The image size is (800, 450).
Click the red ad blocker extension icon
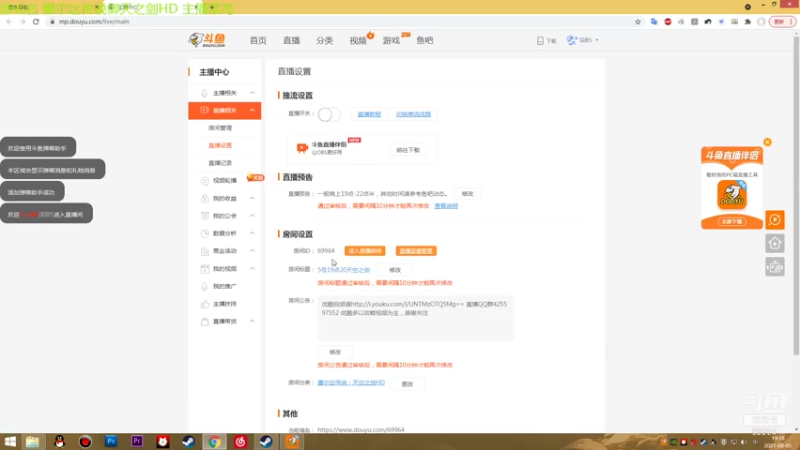[x=668, y=21]
